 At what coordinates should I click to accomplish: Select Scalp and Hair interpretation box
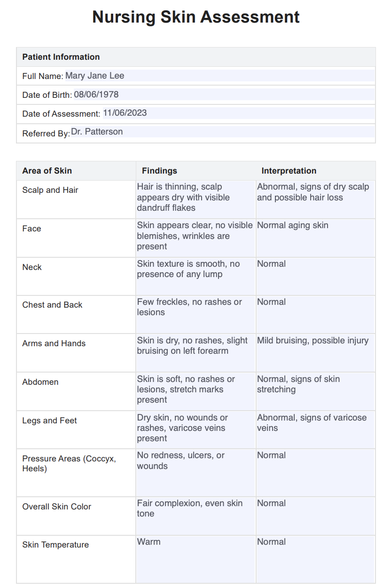[315, 199]
